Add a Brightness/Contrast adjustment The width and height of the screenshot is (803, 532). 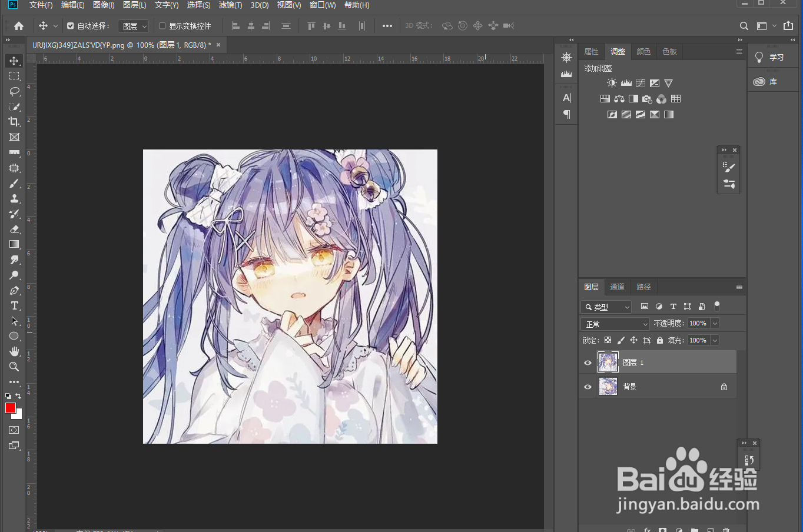pyautogui.click(x=612, y=83)
